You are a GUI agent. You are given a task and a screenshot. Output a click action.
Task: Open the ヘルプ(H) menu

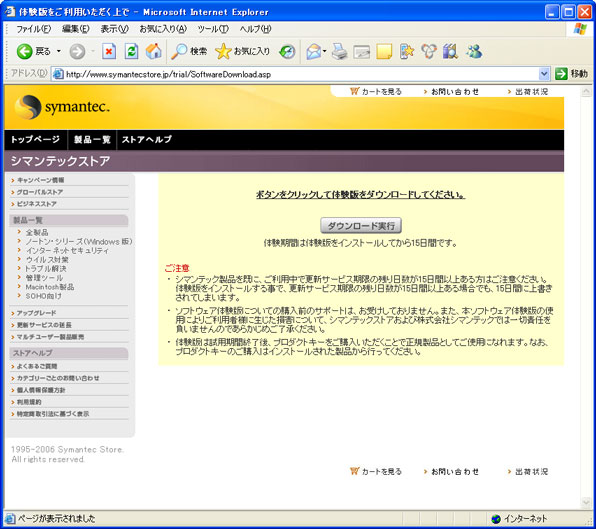pyautogui.click(x=255, y=29)
